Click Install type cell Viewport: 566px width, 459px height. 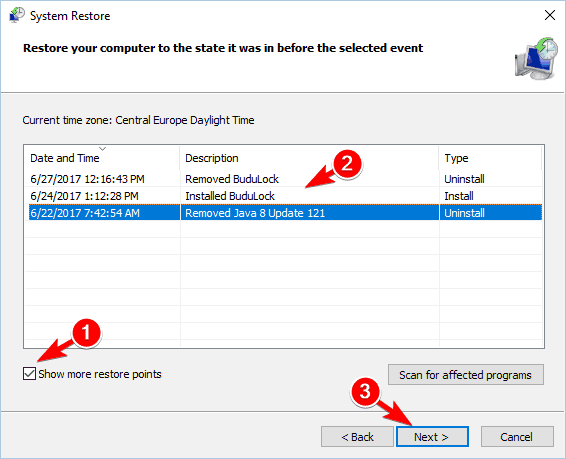[459, 196]
